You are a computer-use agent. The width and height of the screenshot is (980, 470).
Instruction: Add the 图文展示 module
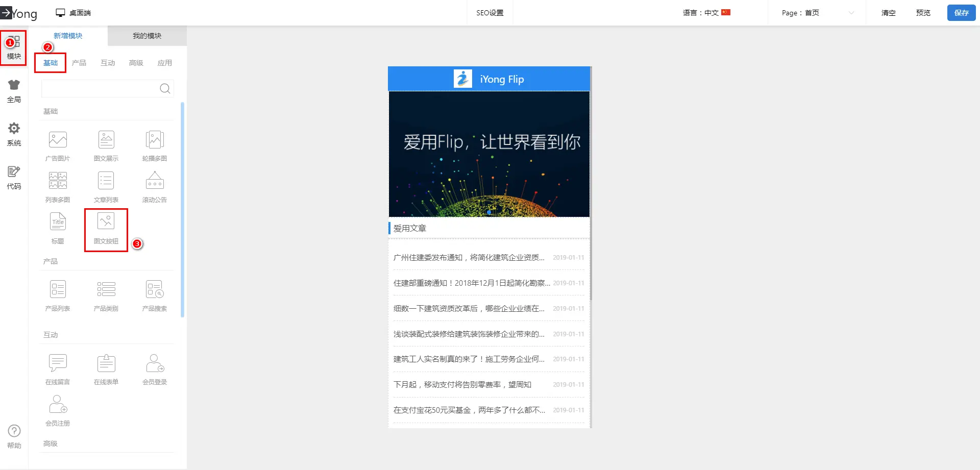coord(106,140)
